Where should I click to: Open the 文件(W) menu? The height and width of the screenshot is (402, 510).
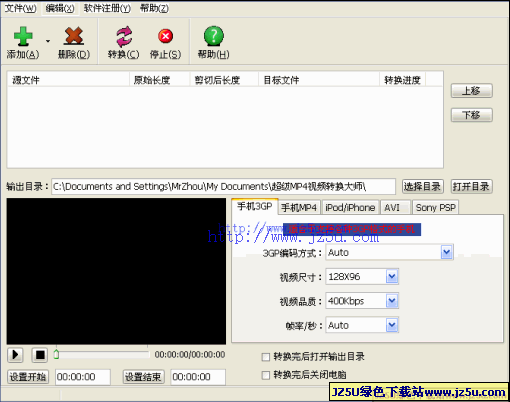click(20, 8)
